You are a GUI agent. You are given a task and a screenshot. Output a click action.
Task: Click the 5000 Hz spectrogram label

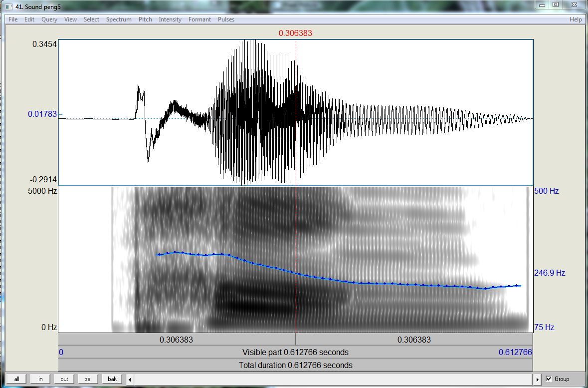(42, 191)
